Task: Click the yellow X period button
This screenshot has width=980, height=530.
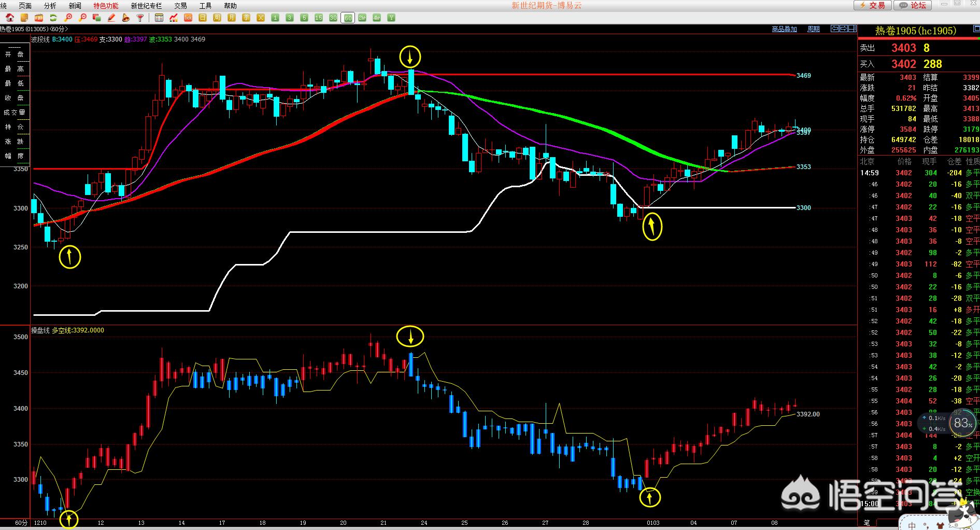Action: 261,18
